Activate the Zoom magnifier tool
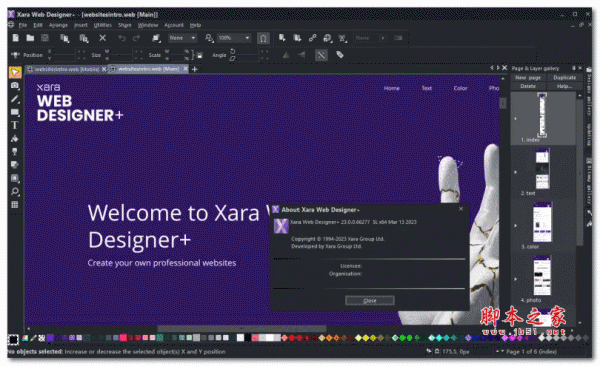Screen dimensions: 600x366 point(15,191)
